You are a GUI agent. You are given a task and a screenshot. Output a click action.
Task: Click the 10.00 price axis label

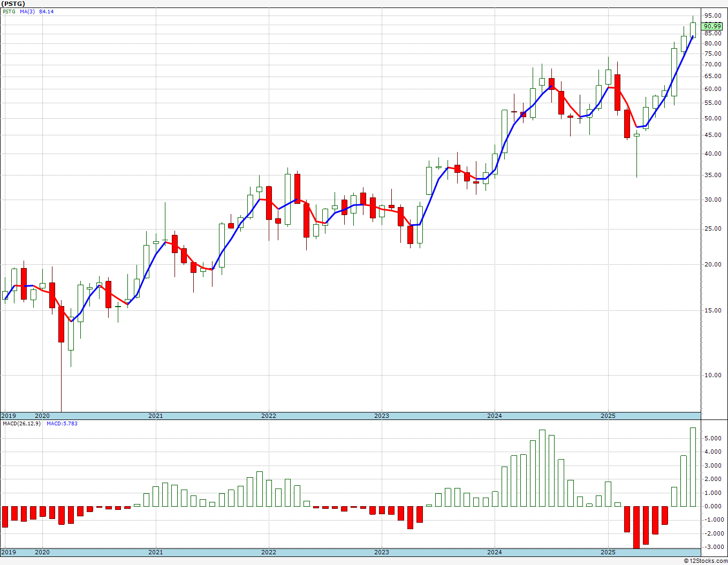tap(712, 376)
